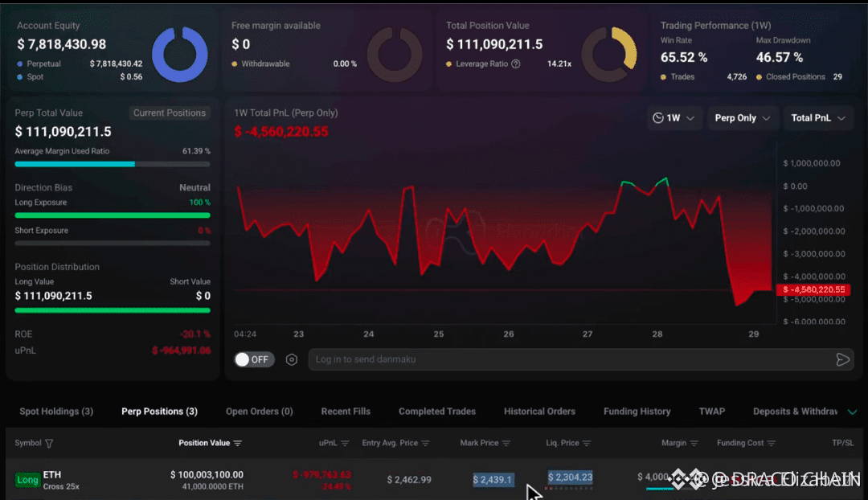The image size is (868, 500).
Task: Click the Long Value $111,090,211.5 figure
Action: point(53,296)
